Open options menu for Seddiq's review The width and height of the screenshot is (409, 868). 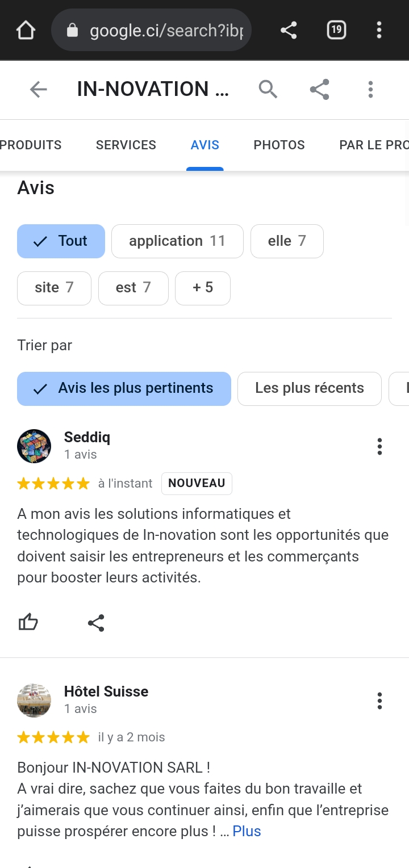[379, 447]
